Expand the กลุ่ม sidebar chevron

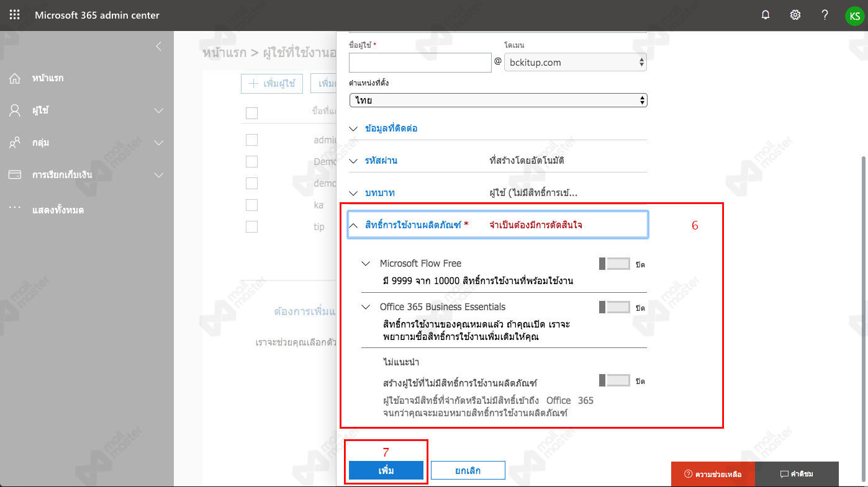click(159, 143)
